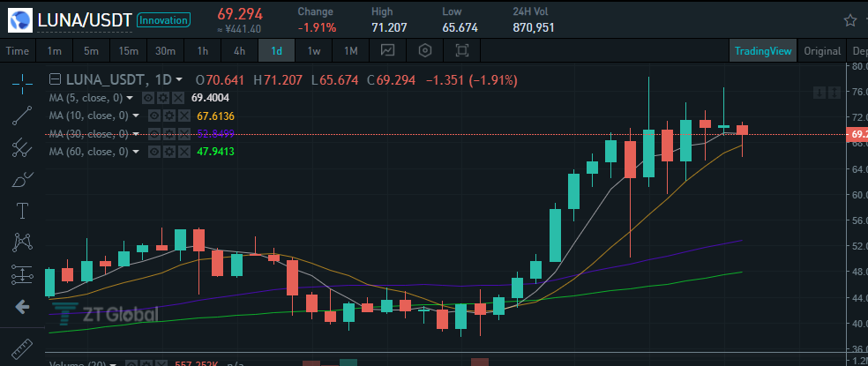Click the High value 71.207
Image resolution: width=868 pixels, height=366 pixels.
(389, 27)
